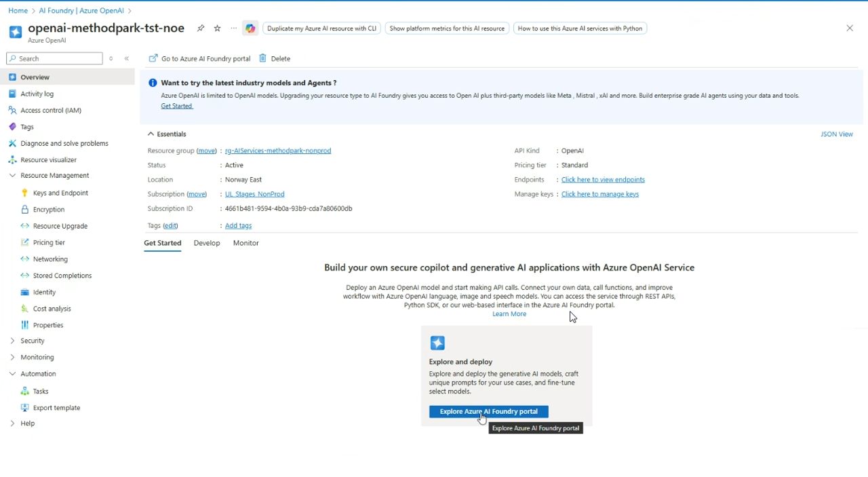The image size is (868, 477).
Task: Switch to the Monitor tab
Action: pyautogui.click(x=245, y=243)
